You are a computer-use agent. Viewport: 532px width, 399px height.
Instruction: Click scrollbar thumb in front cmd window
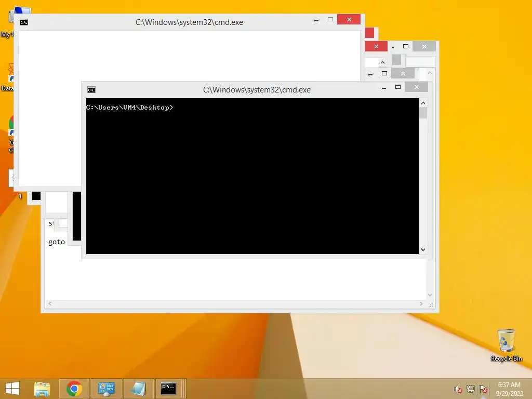pyautogui.click(x=423, y=113)
